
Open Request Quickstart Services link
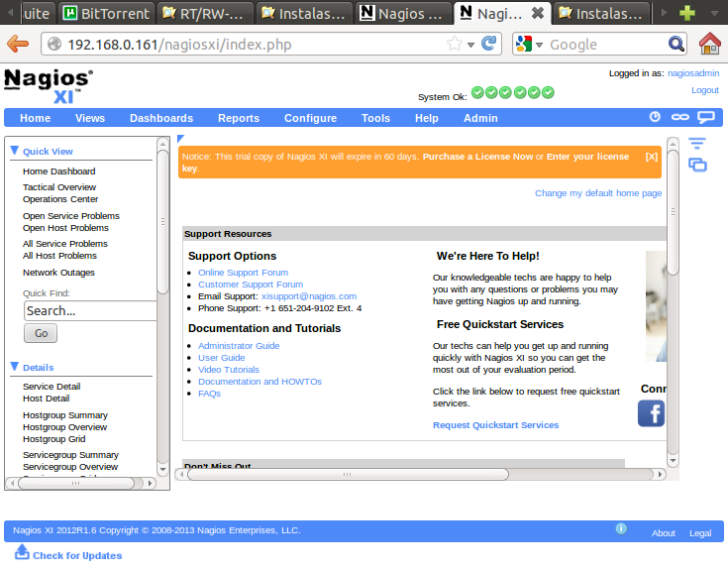[x=495, y=425]
